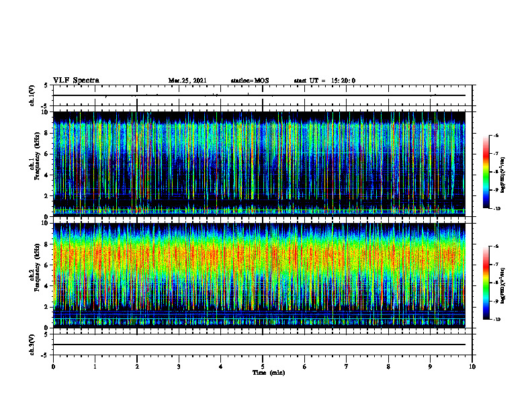Click the "station=MOS" header label
The width and height of the screenshot is (532, 411).
pos(250,81)
